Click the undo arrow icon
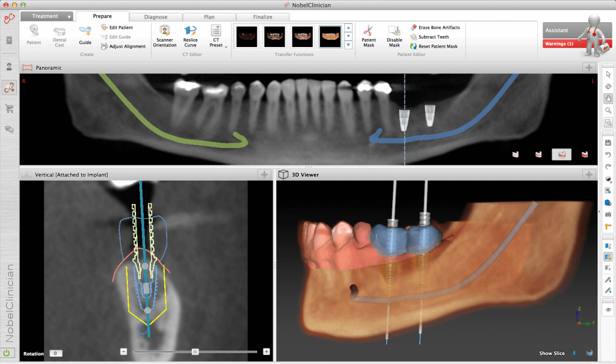 pyautogui.click(x=608, y=155)
